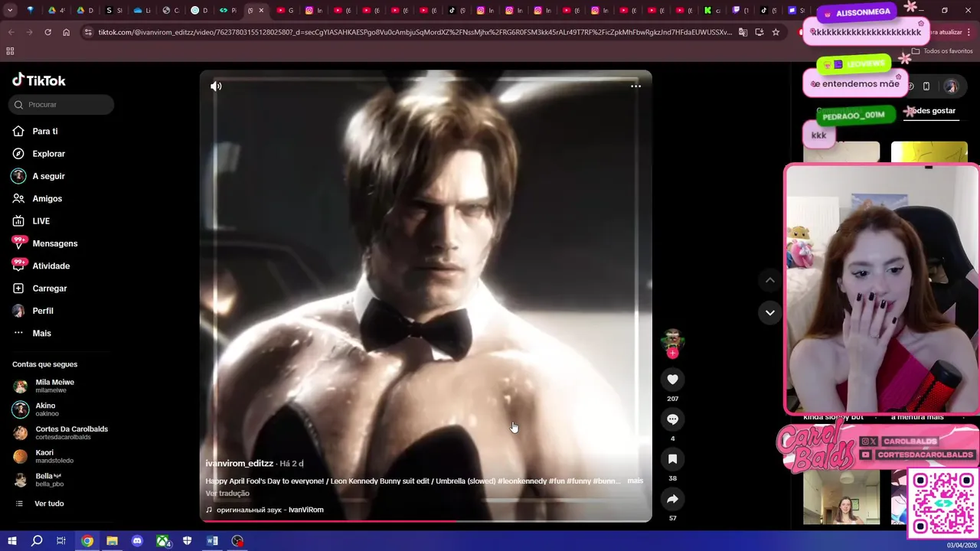Viewport: 980px width, 551px height.
Task: Open Mensagens inbox
Action: 54,243
